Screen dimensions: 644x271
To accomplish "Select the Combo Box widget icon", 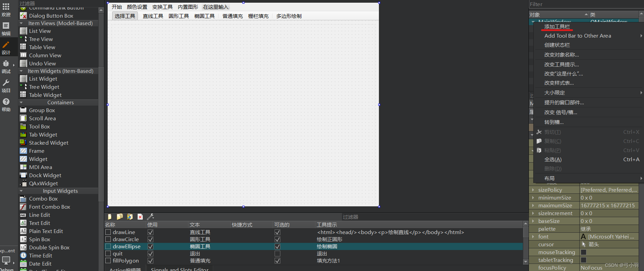I will 23,199.
